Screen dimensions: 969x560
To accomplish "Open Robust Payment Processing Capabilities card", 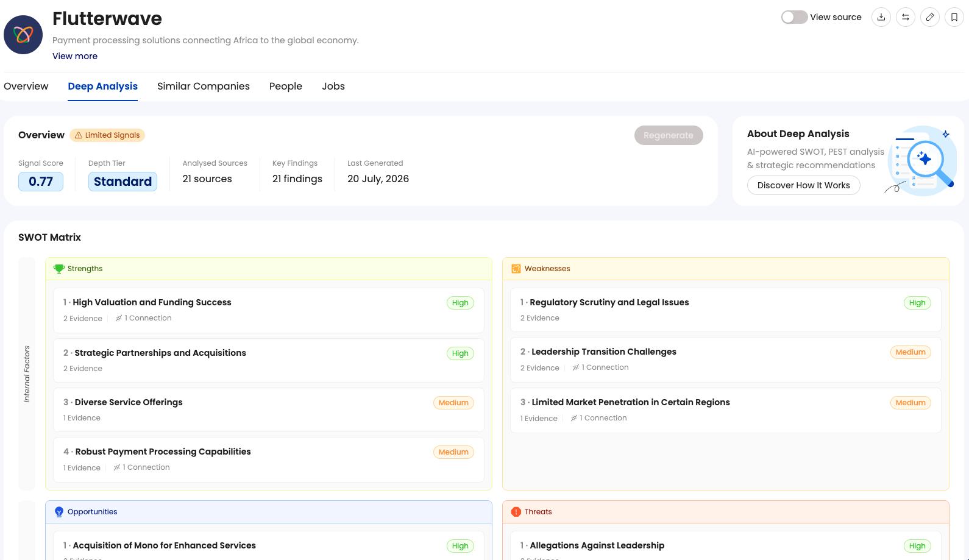I will click(x=269, y=460).
